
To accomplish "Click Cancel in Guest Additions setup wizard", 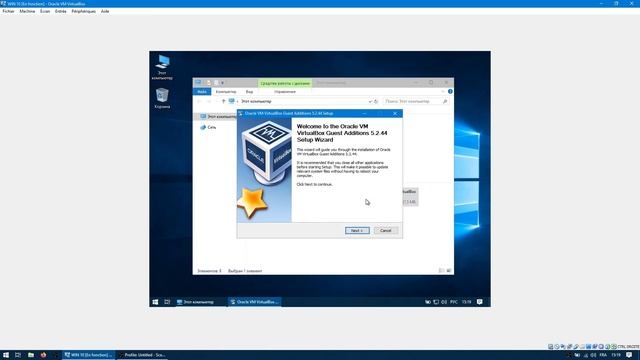I will pos(386,231).
